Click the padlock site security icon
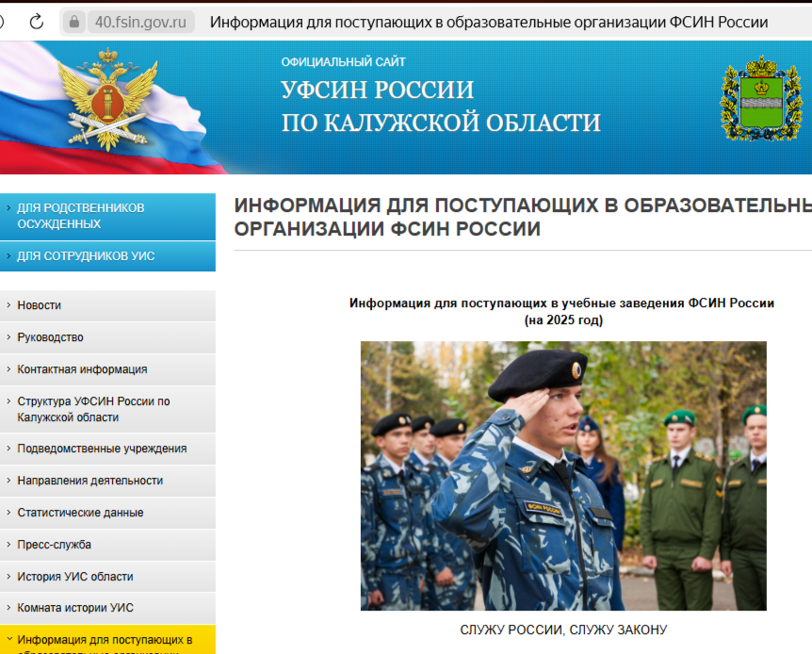This screenshot has width=812, height=654. click(x=74, y=22)
